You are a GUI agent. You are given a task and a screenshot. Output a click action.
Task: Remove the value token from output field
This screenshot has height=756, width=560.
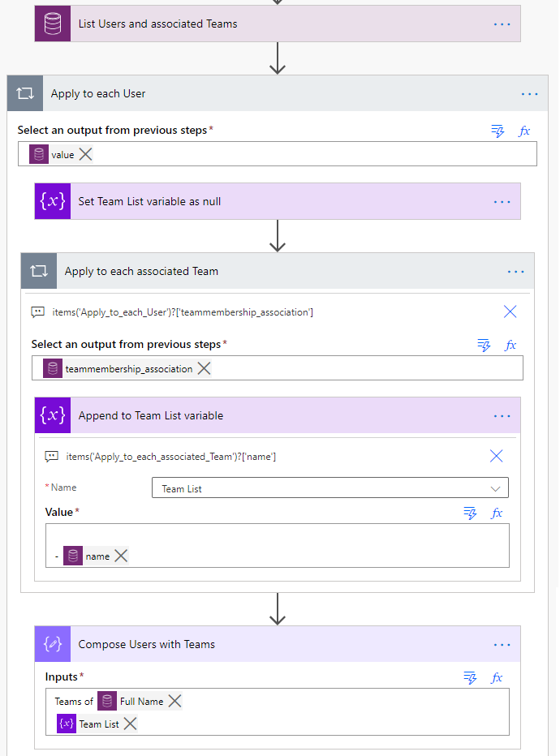[85, 154]
